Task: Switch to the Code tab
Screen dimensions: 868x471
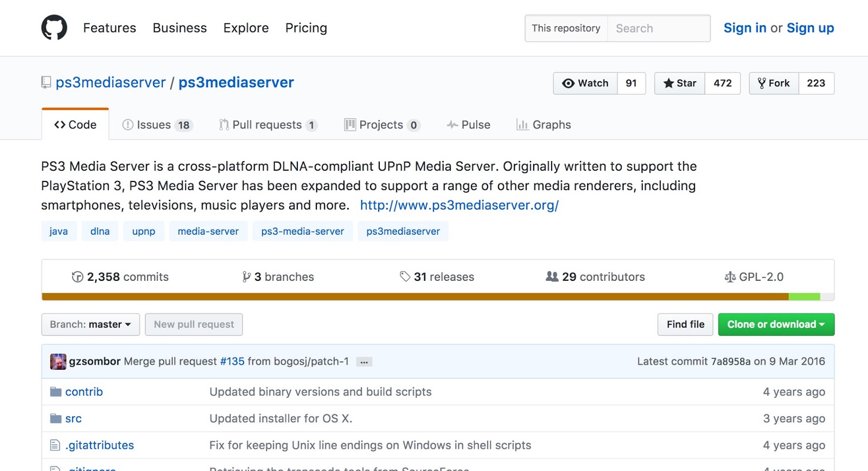Action: 75,125
